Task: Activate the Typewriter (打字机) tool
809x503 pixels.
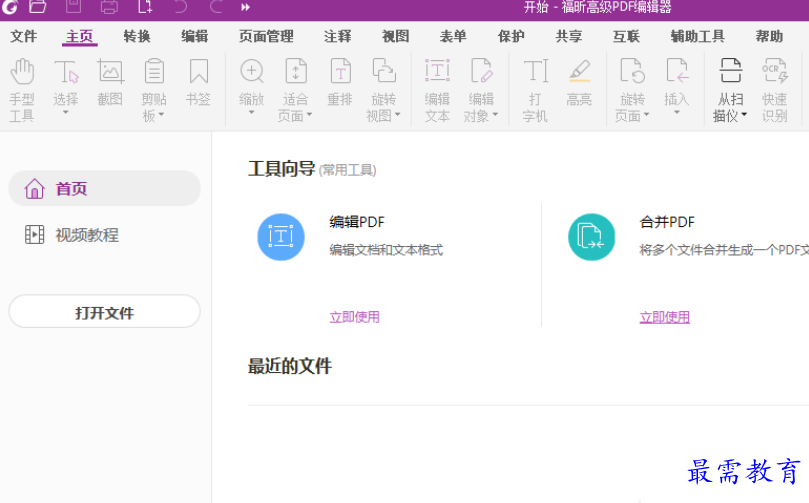Action: (x=535, y=90)
